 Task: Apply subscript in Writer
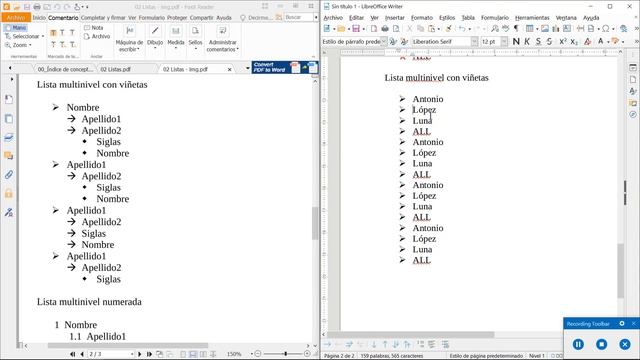click(574, 41)
